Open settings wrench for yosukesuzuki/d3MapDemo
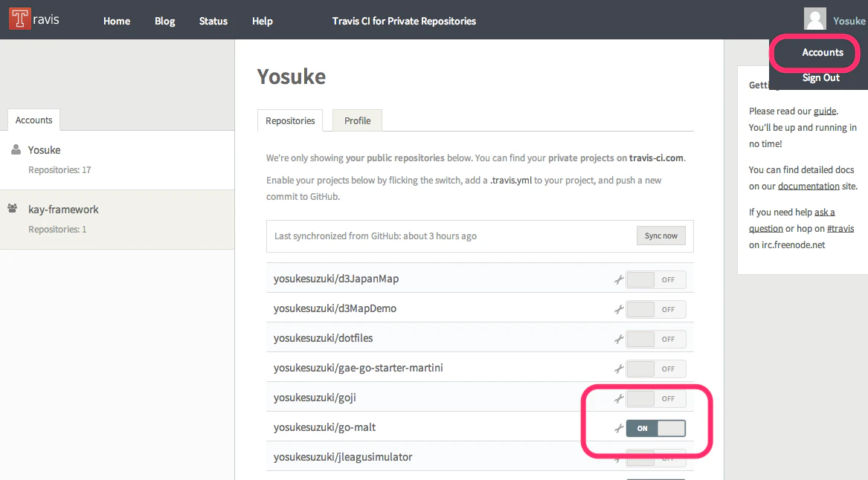This screenshot has width=868, height=480. click(x=619, y=310)
